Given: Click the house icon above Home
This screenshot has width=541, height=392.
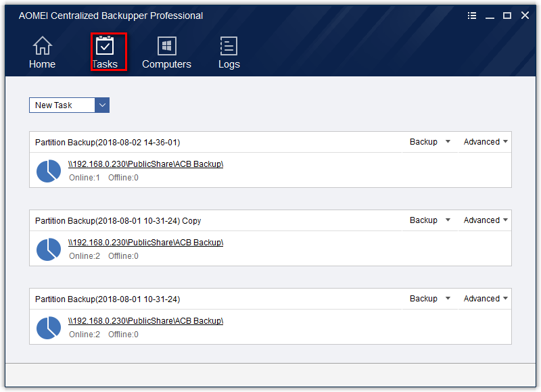Looking at the screenshot, I should (43, 45).
